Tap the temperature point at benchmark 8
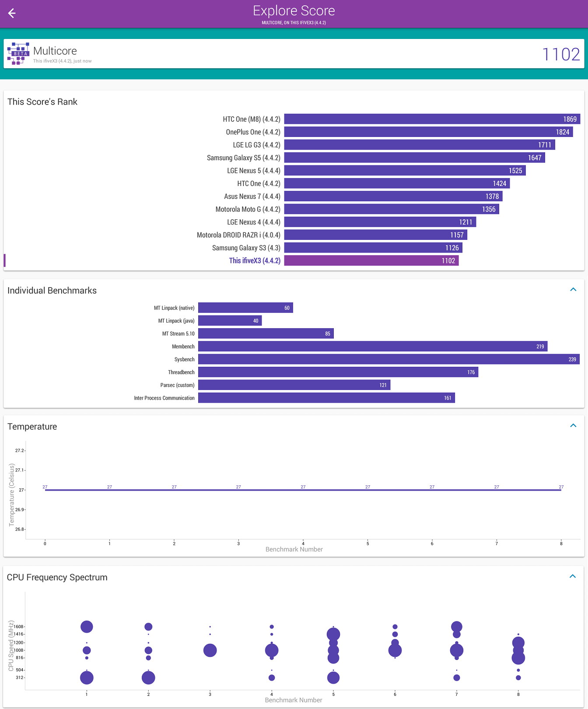Viewport: 588px width, 709px height. coord(561,490)
